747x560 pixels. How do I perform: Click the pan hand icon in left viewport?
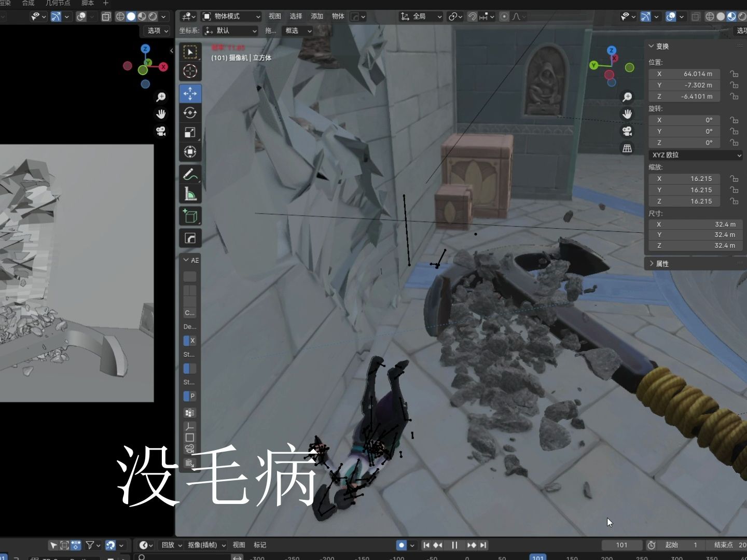(161, 114)
